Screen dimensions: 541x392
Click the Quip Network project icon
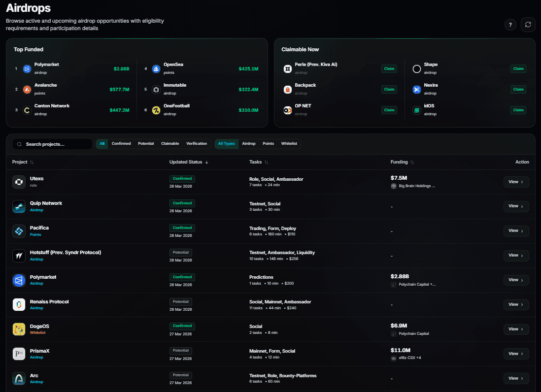coord(19,206)
